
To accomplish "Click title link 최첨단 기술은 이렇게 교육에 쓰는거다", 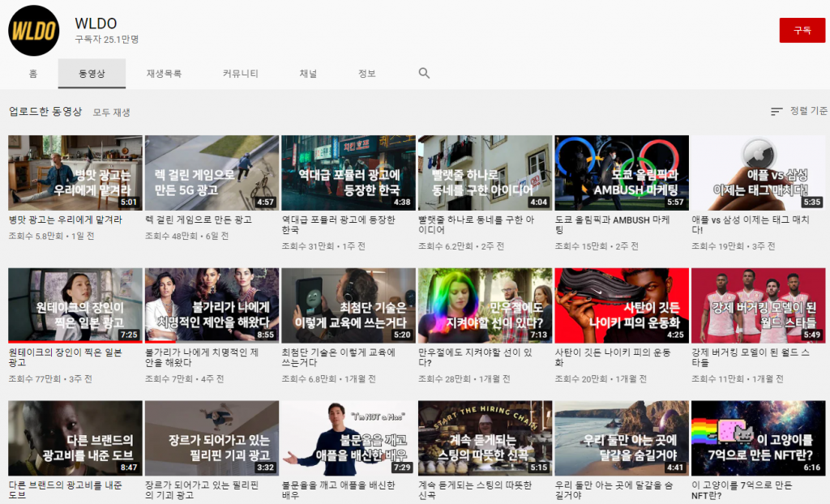I will click(x=338, y=357).
